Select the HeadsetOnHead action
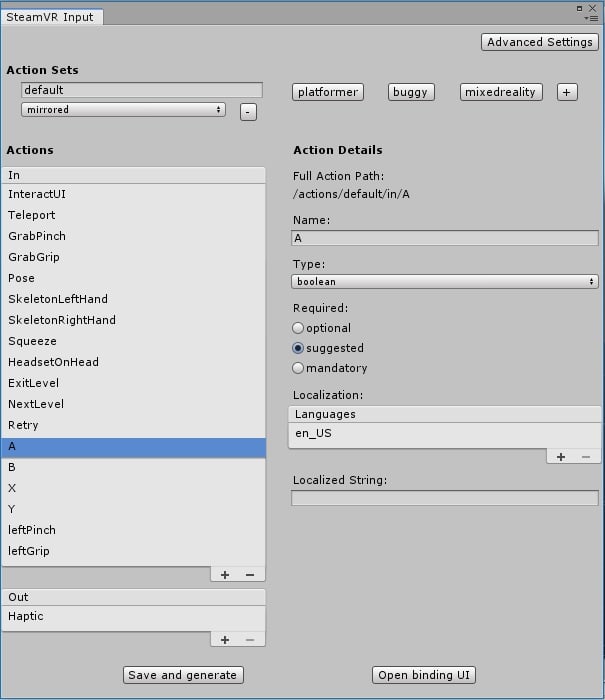 click(x=133, y=362)
